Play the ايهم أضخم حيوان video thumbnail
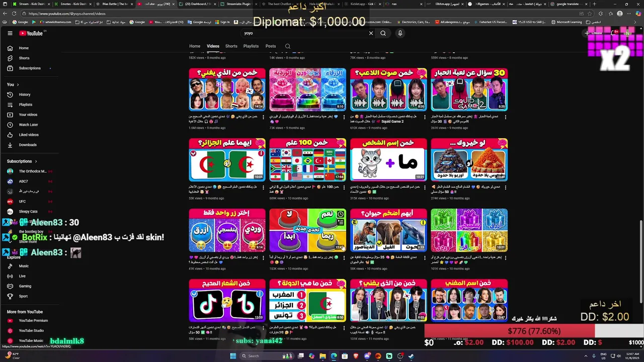The width and height of the screenshot is (644, 362). pyautogui.click(x=388, y=230)
